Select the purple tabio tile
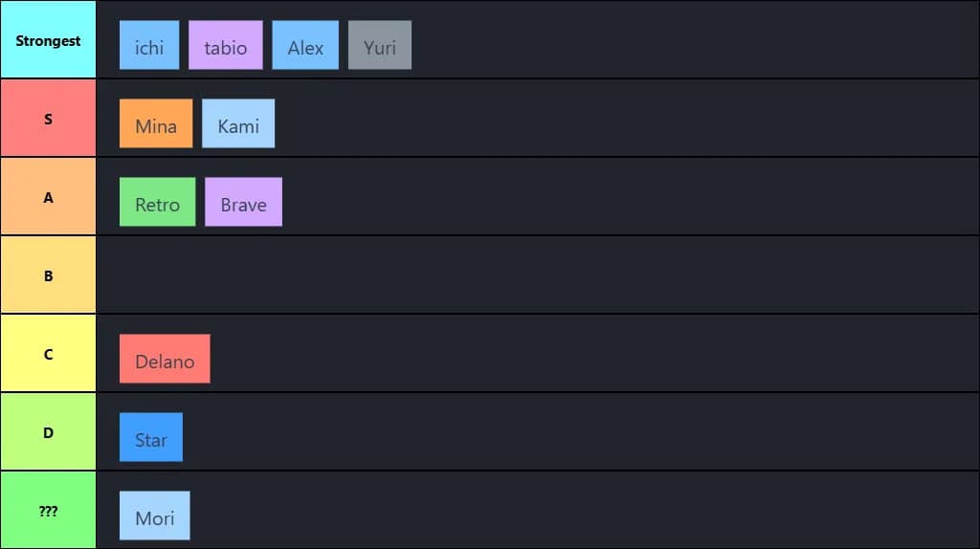This screenshot has height=549, width=980. point(226,45)
